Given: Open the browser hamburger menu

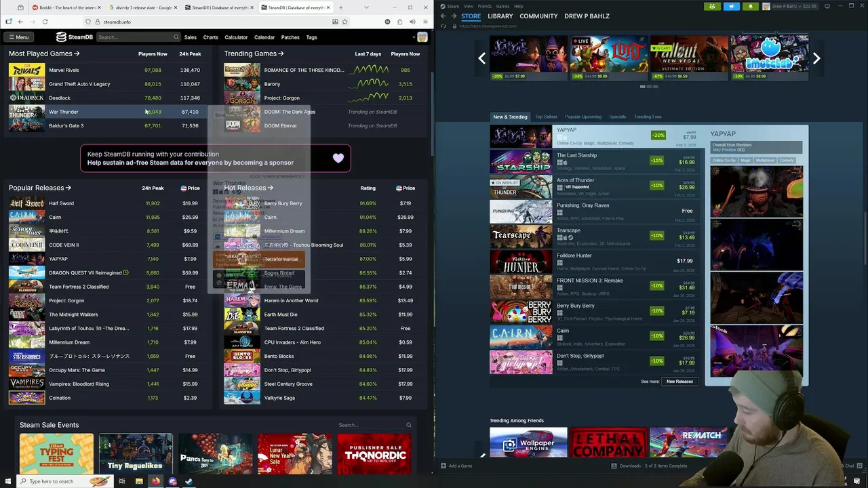Looking at the screenshot, I should [425, 22].
